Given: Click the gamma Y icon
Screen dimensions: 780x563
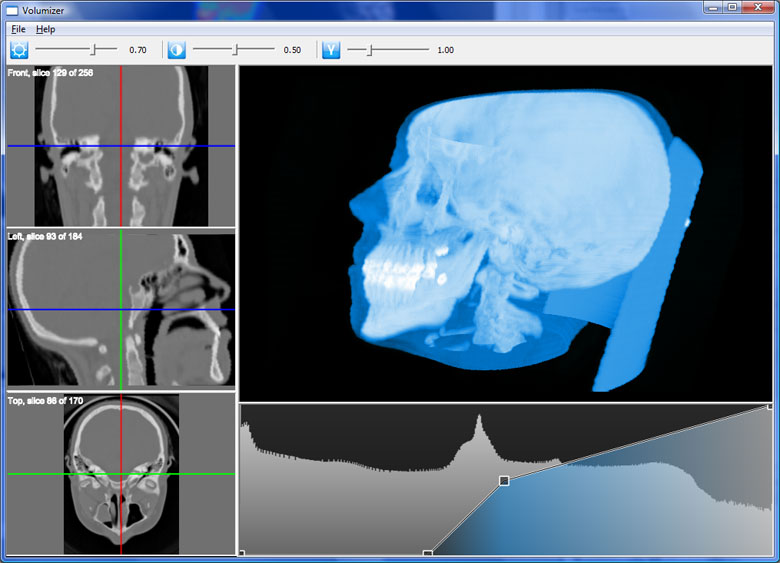Looking at the screenshot, I should [331, 50].
